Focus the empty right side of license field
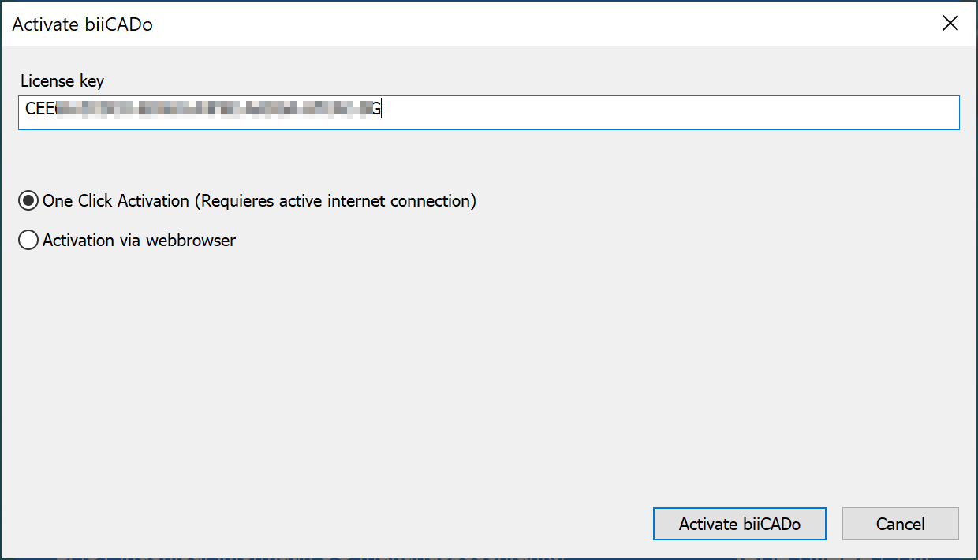 pyautogui.click(x=670, y=113)
